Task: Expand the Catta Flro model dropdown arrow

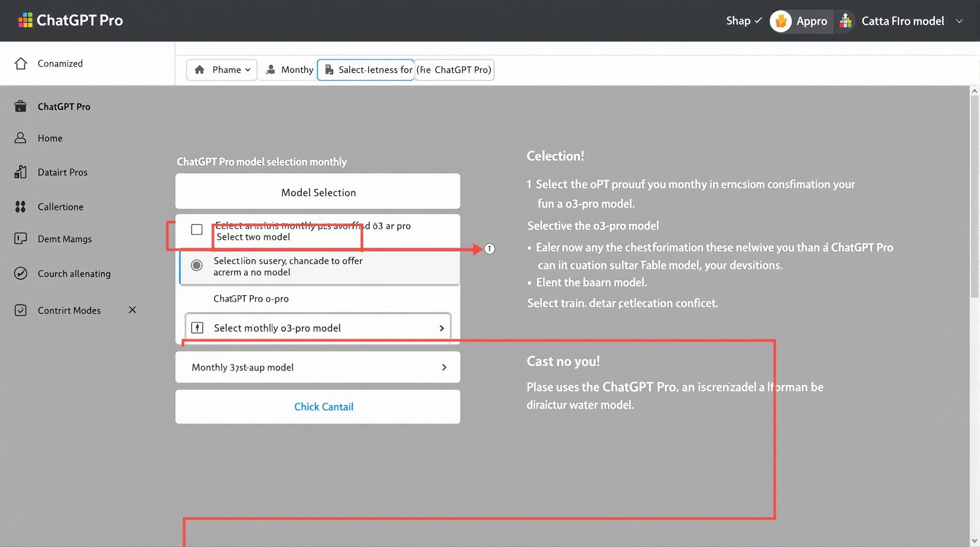Action: pos(959,21)
